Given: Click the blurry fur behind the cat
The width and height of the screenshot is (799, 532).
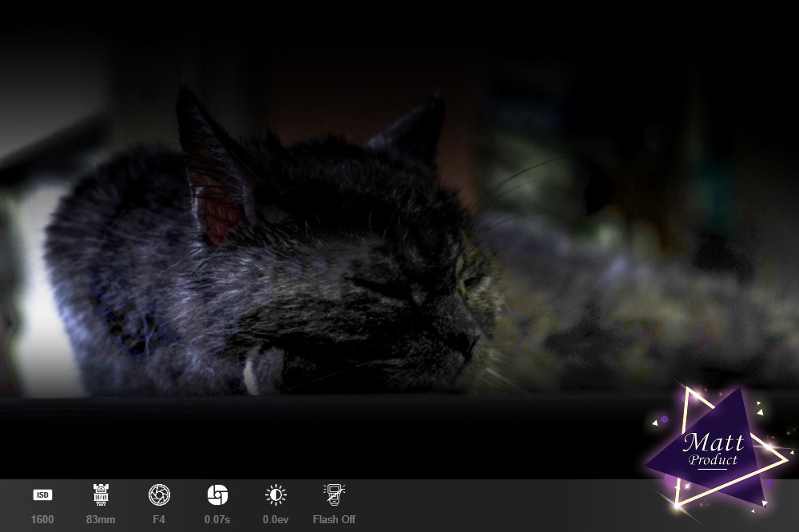Looking at the screenshot, I should [639, 312].
